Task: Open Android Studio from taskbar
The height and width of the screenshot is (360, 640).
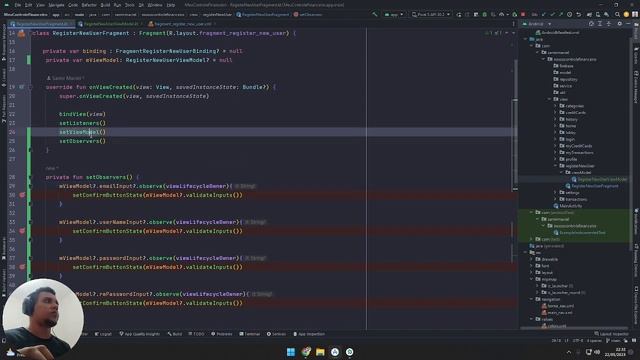Action: [x=335, y=352]
